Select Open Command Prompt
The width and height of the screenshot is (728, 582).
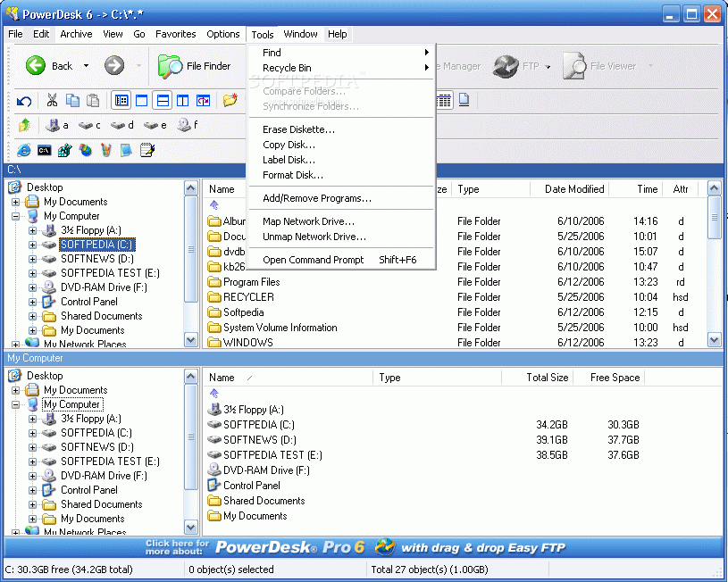click(342, 260)
